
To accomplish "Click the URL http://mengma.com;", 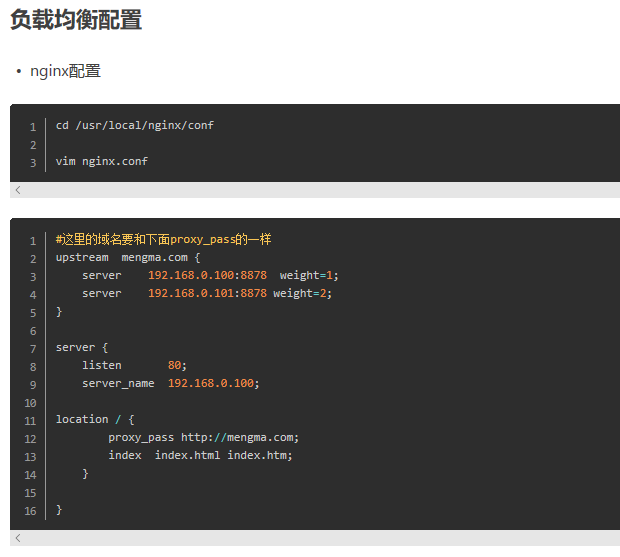I will click(x=240, y=438).
